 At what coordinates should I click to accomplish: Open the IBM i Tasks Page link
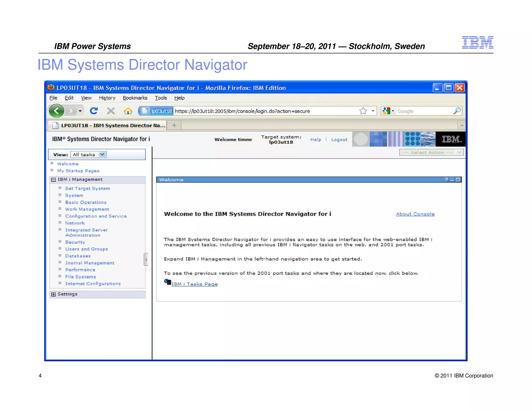click(195, 284)
